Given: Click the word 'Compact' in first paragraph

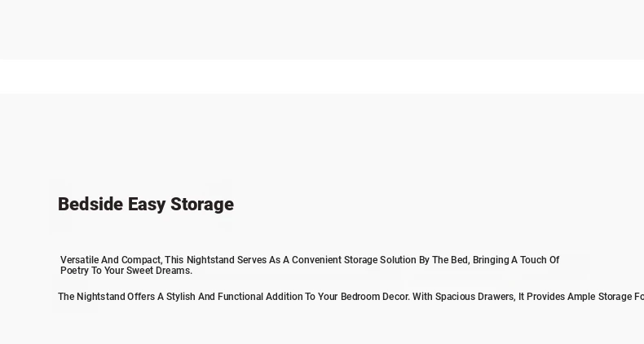Looking at the screenshot, I should pyautogui.click(x=141, y=260).
